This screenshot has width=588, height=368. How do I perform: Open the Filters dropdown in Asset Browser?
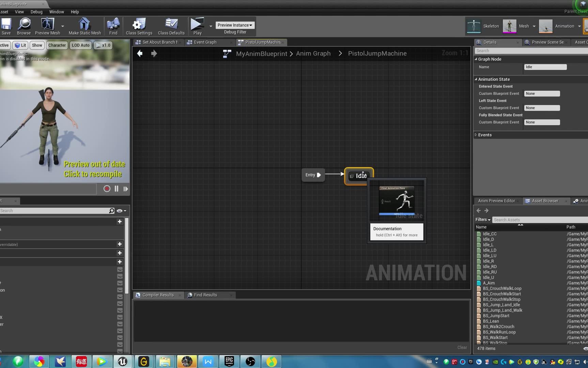[x=482, y=219]
